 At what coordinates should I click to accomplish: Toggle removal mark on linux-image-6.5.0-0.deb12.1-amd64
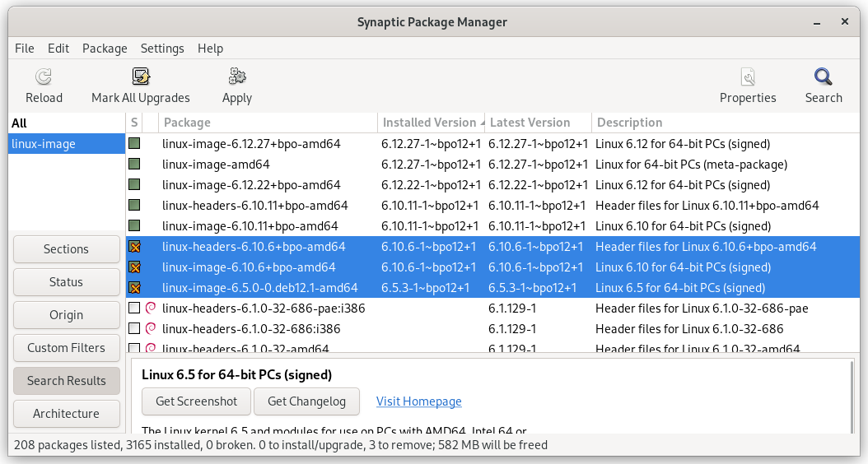tap(134, 288)
